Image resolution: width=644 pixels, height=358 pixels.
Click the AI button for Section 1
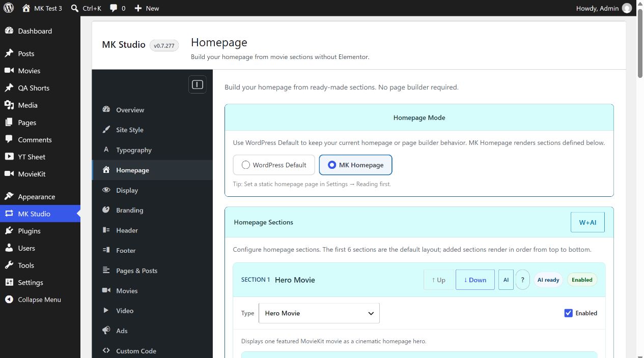(x=506, y=280)
